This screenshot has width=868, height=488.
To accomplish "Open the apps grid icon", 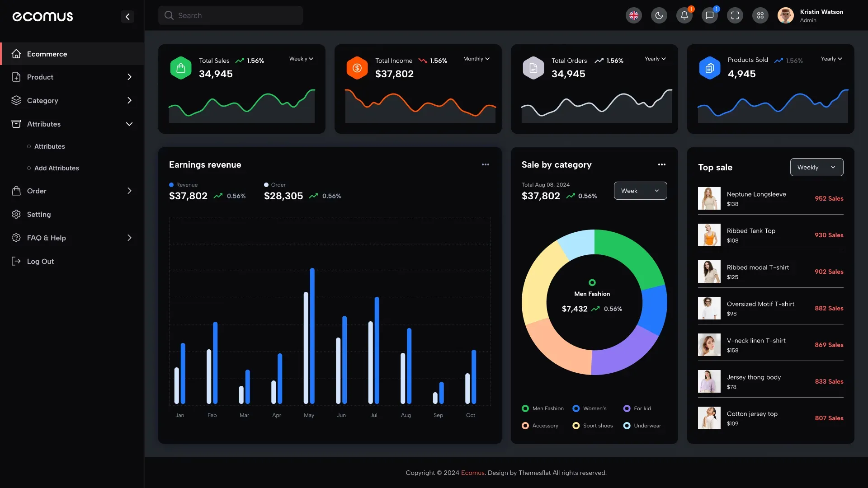I will (760, 15).
